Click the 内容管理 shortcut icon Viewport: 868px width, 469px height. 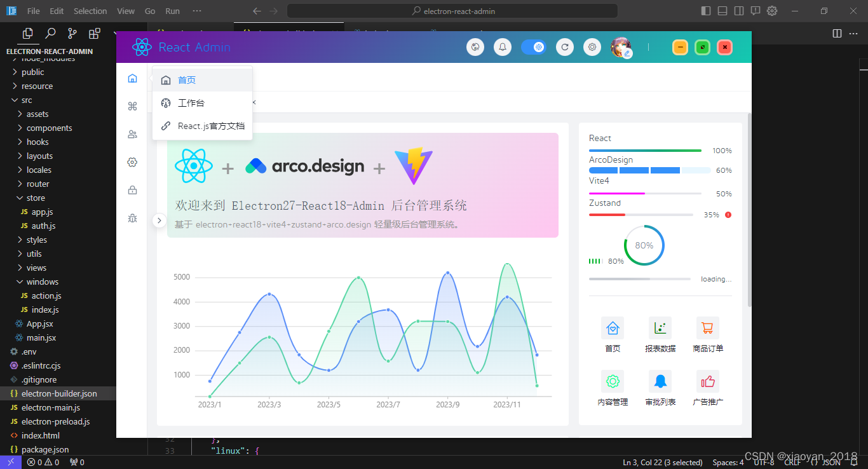pyautogui.click(x=613, y=381)
